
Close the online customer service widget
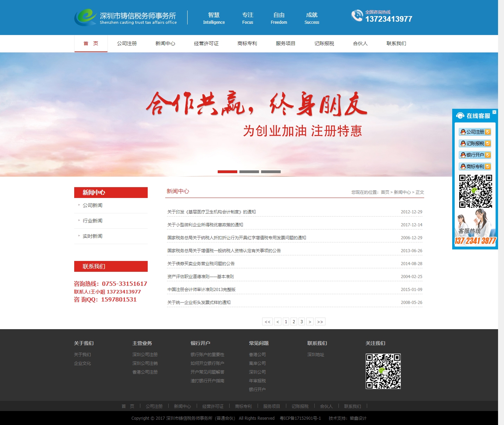[x=494, y=112]
